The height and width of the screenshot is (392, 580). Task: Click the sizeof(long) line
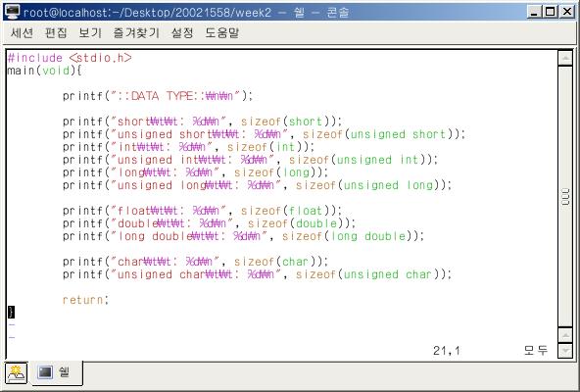click(195, 172)
